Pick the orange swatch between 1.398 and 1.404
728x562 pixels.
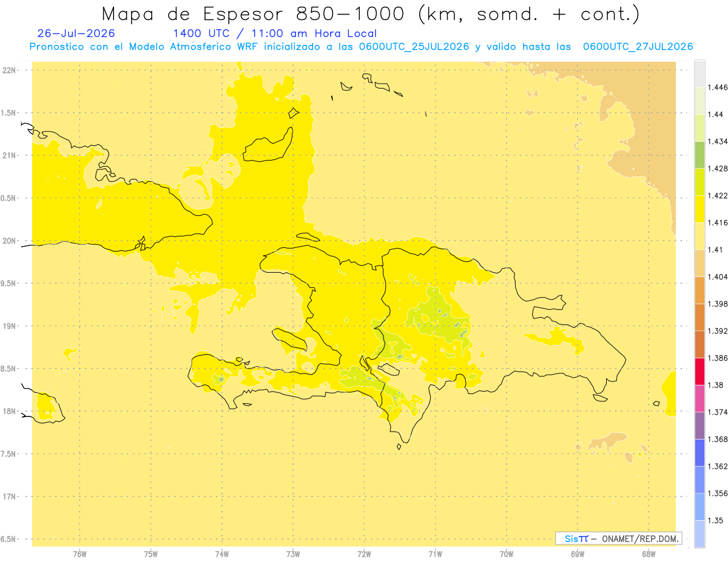[x=700, y=290]
